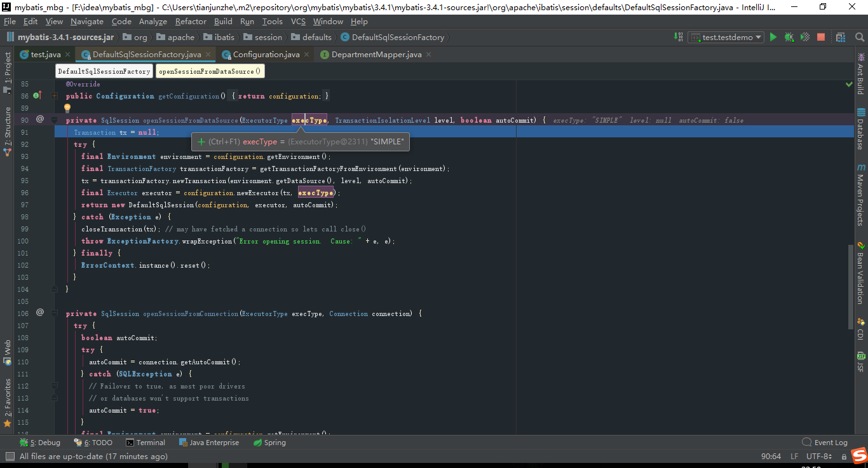
Task: Open the Spring tool window
Action: pyautogui.click(x=270, y=442)
